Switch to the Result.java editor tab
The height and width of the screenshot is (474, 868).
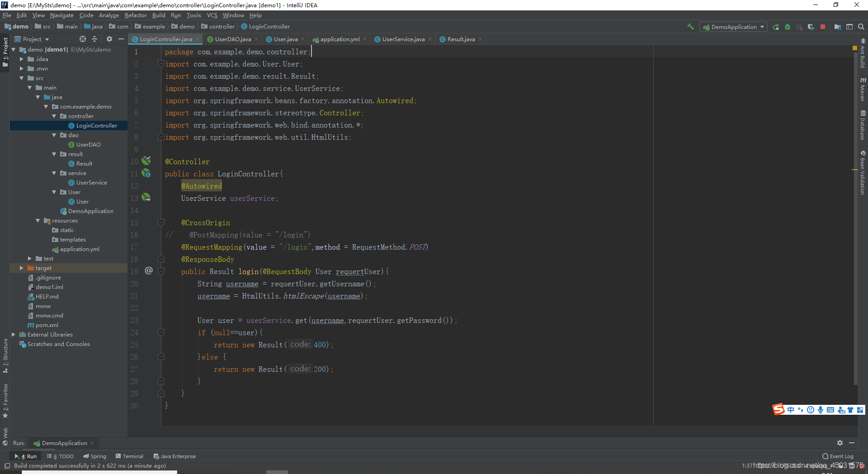click(x=461, y=39)
